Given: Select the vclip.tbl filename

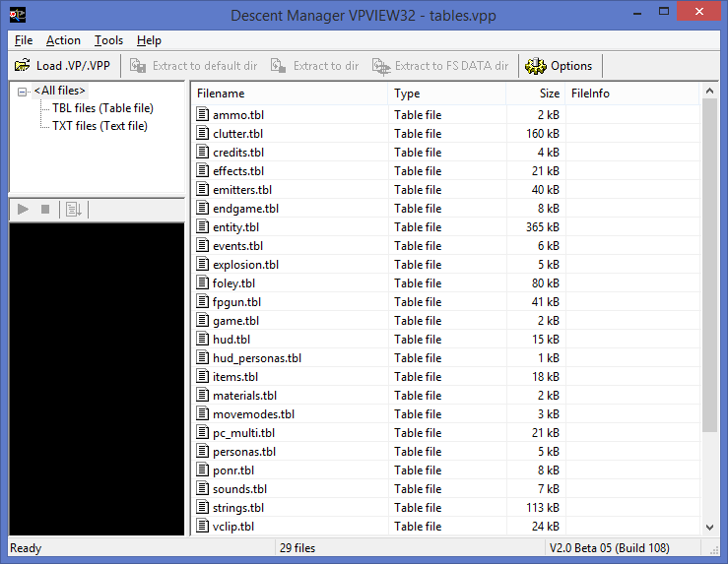Looking at the screenshot, I should click(233, 527).
